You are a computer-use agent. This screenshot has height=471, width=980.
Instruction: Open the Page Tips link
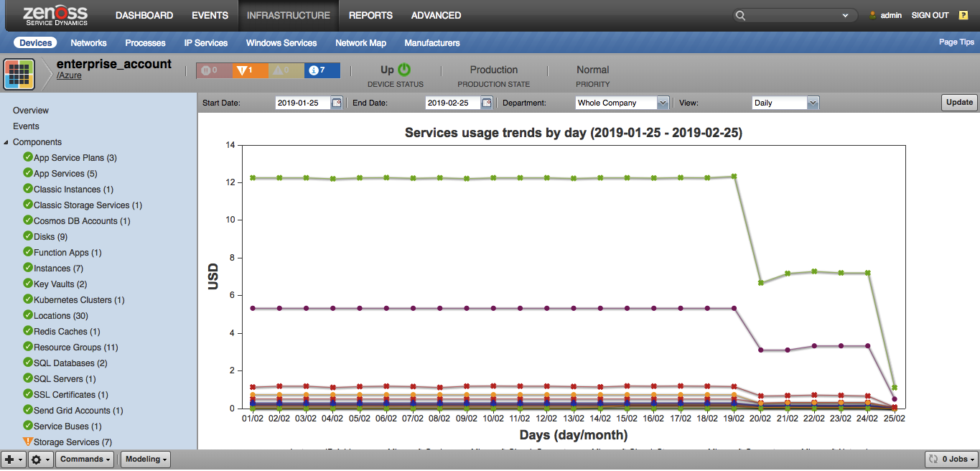(957, 42)
